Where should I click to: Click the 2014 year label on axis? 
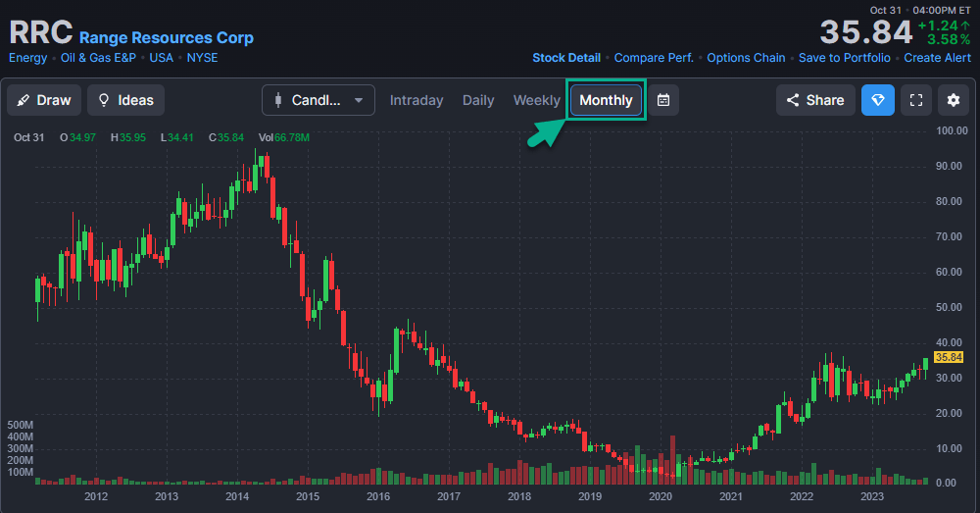coord(237,496)
